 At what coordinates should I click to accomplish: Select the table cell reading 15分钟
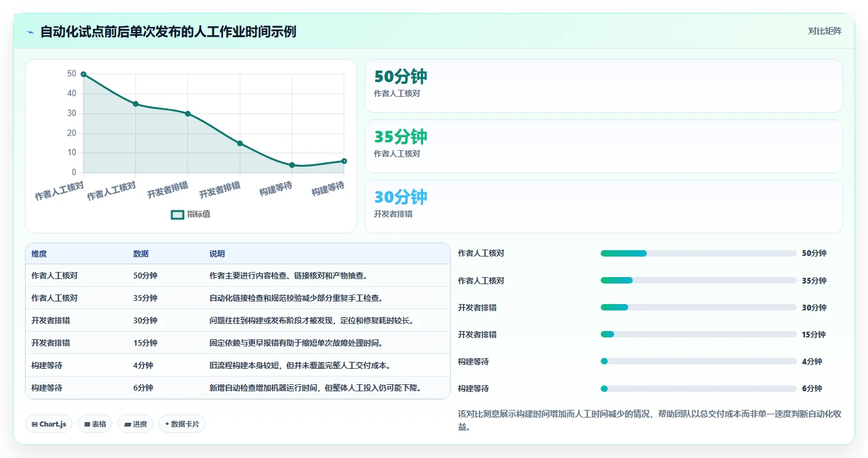click(x=146, y=343)
